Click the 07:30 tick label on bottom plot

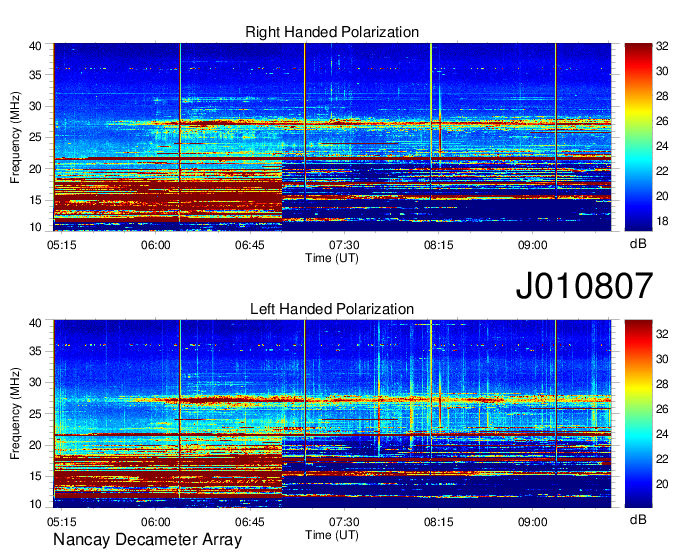point(344,522)
